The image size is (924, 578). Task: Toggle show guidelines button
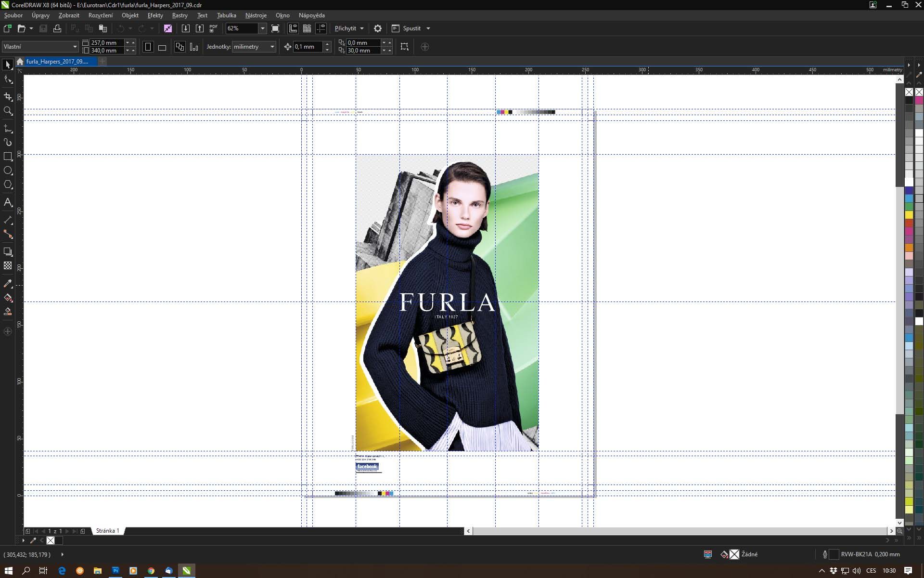(321, 28)
